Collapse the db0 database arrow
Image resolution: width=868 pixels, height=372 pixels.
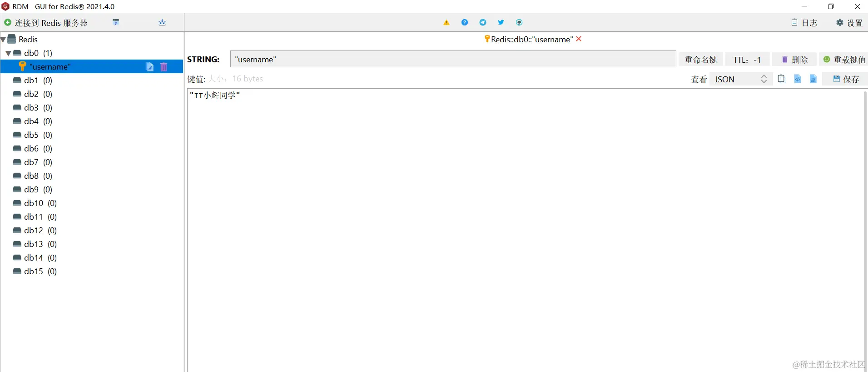point(8,53)
